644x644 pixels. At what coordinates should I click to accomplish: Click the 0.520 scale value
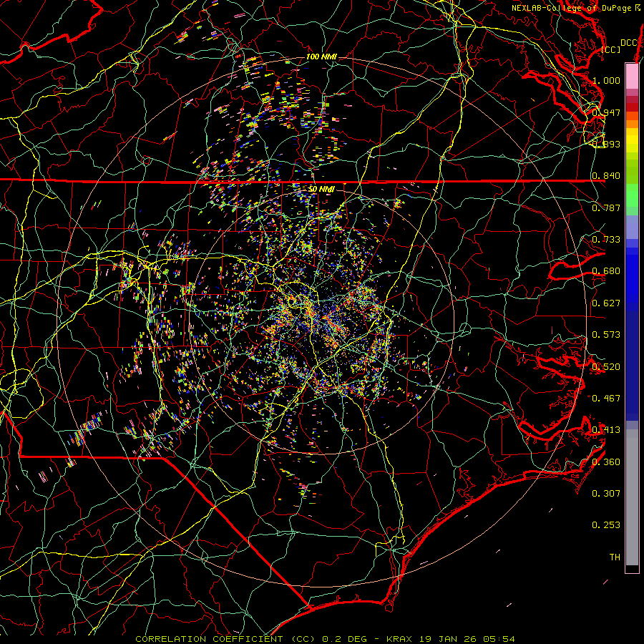click(606, 367)
